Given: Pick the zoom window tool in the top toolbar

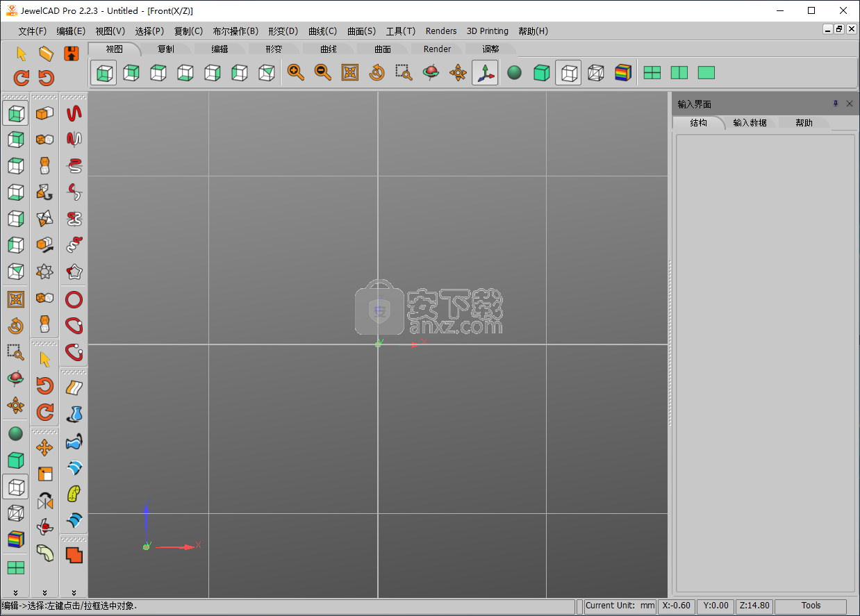Looking at the screenshot, I should point(404,73).
